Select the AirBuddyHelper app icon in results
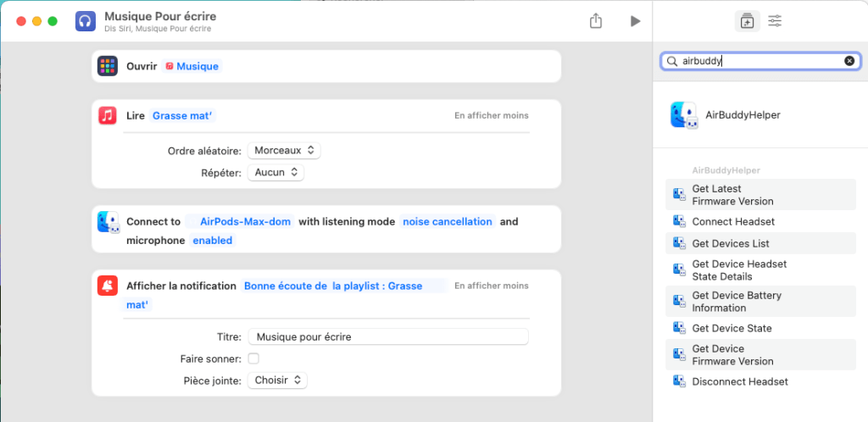Screen dimensions: 868x422 684,115
